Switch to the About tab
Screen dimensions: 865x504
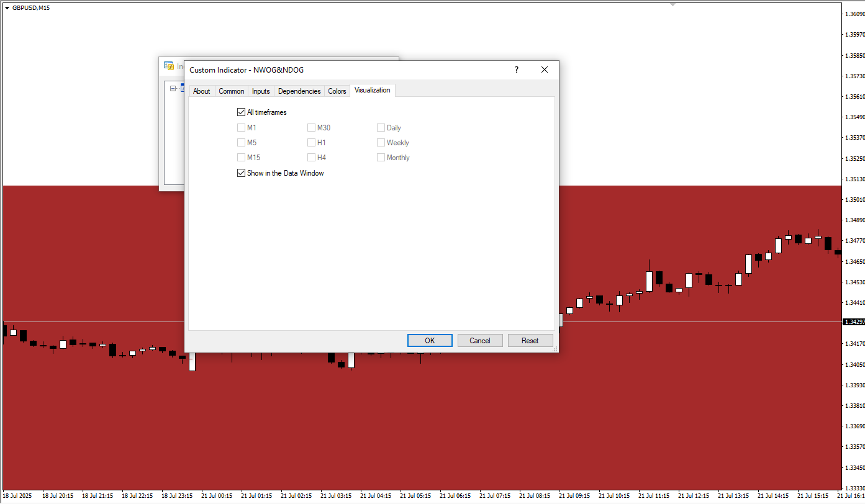(x=201, y=91)
